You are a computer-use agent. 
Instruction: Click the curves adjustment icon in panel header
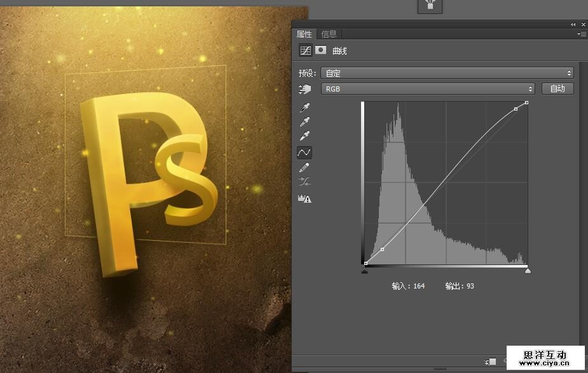(x=306, y=51)
